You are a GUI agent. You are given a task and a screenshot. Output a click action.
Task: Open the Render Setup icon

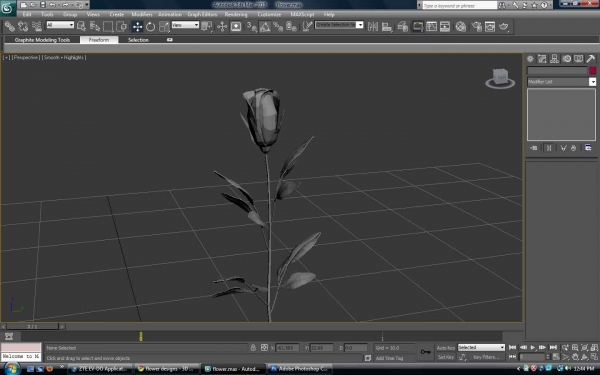pos(476,26)
